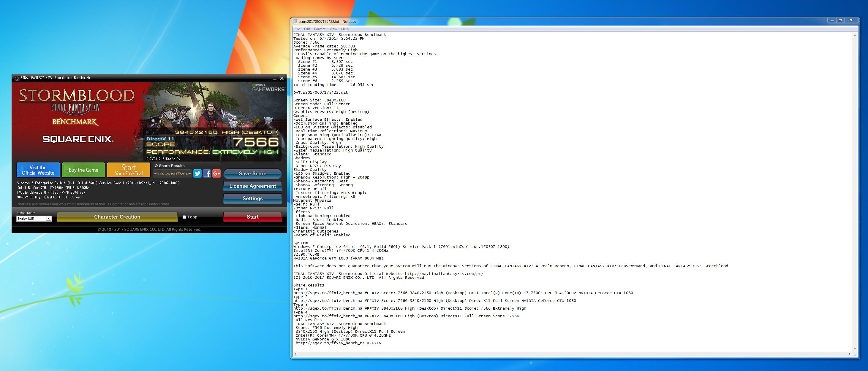Open the benchmark Settings
Viewport: 868px width, 371px height.
click(x=252, y=199)
